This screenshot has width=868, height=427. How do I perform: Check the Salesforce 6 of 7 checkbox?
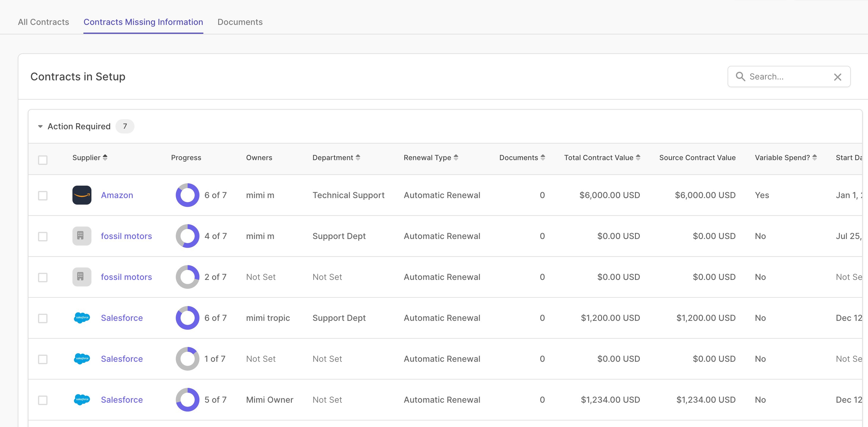click(43, 318)
